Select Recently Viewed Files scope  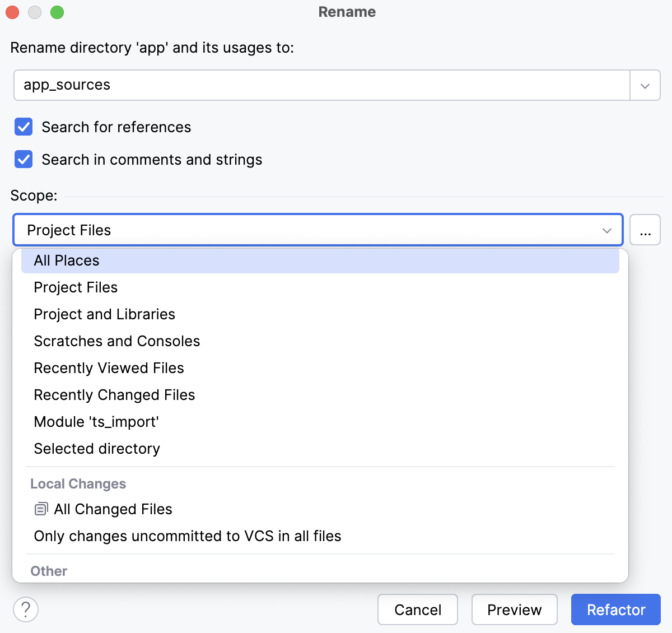coord(109,368)
